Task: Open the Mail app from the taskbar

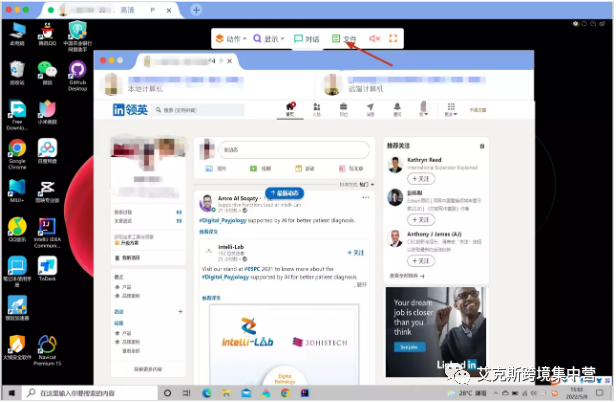Action: [246, 393]
